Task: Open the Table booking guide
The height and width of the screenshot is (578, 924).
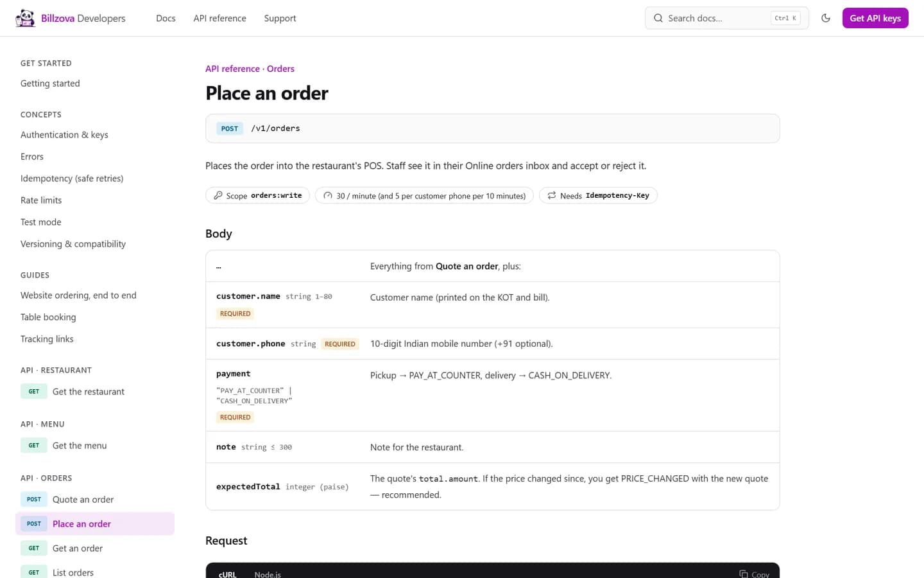Action: pos(48,317)
